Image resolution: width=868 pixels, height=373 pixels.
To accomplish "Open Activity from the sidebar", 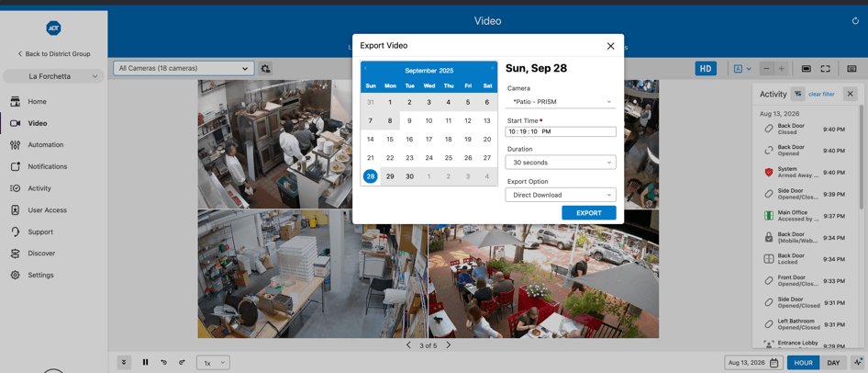I will point(39,188).
